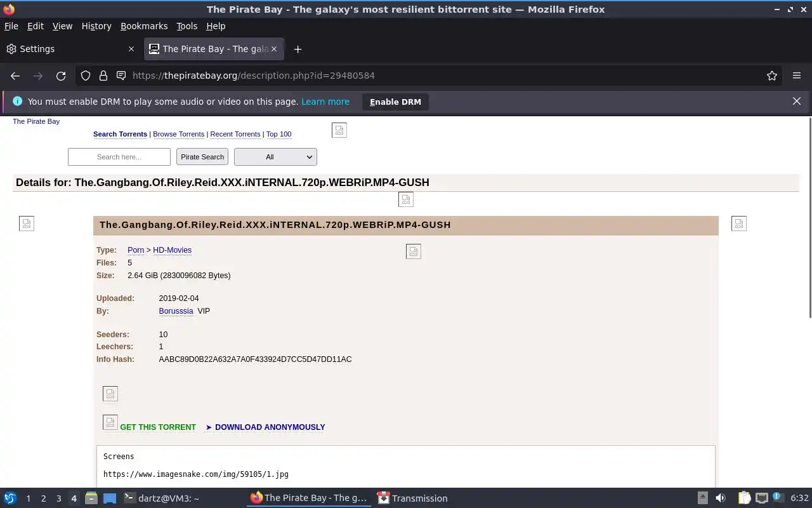Open the Help menu
Viewport: 812px width, 508px height.
tap(216, 26)
